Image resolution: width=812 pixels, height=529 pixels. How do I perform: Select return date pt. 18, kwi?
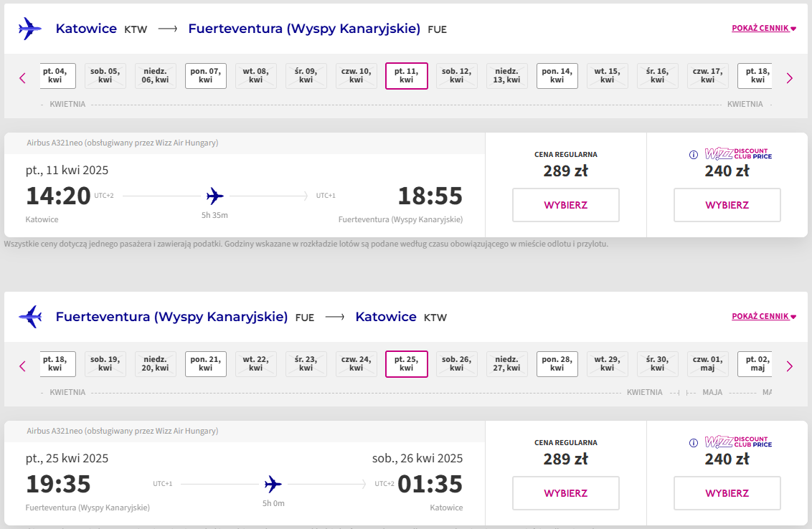pyautogui.click(x=57, y=364)
